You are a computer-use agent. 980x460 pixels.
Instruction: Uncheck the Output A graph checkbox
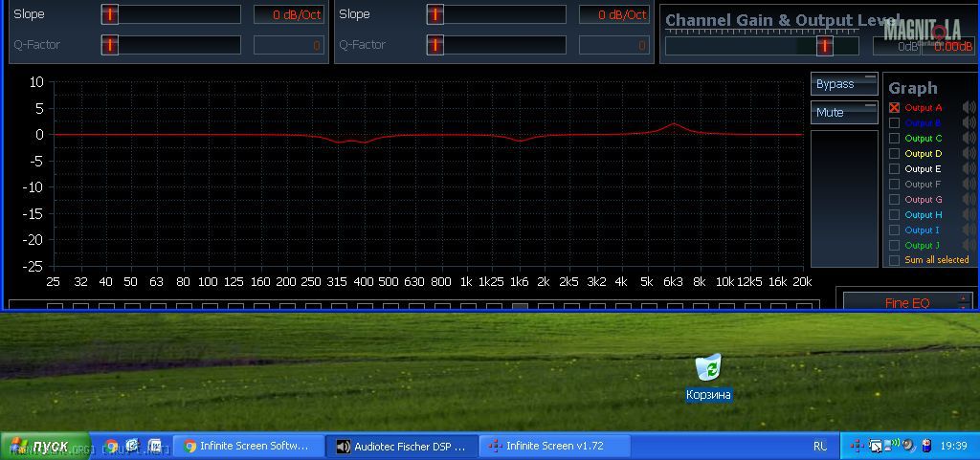pyautogui.click(x=895, y=108)
